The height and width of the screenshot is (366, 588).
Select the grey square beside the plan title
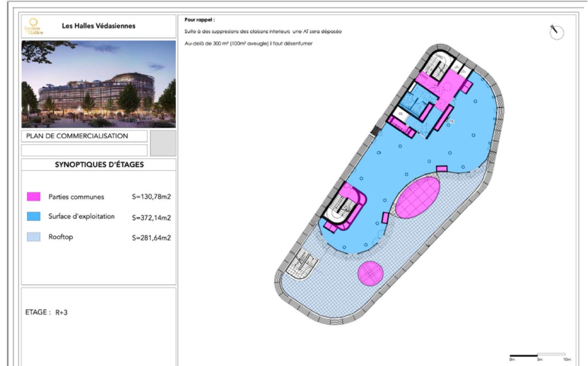[163, 143]
